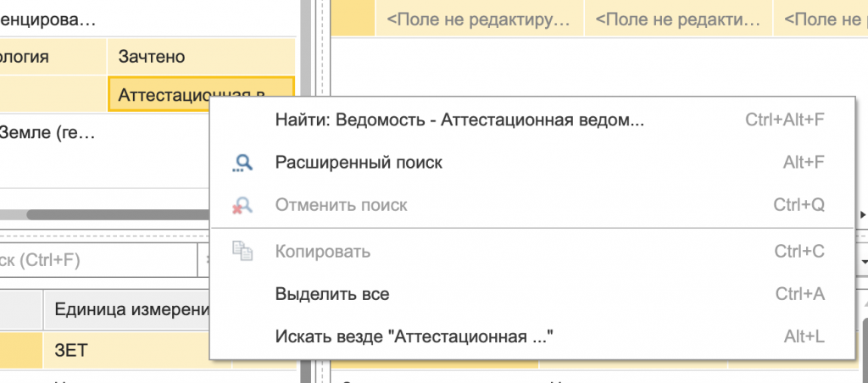Click the magnifier icon beside Расширенный поиск
This screenshot has width=868, height=383.
242,163
